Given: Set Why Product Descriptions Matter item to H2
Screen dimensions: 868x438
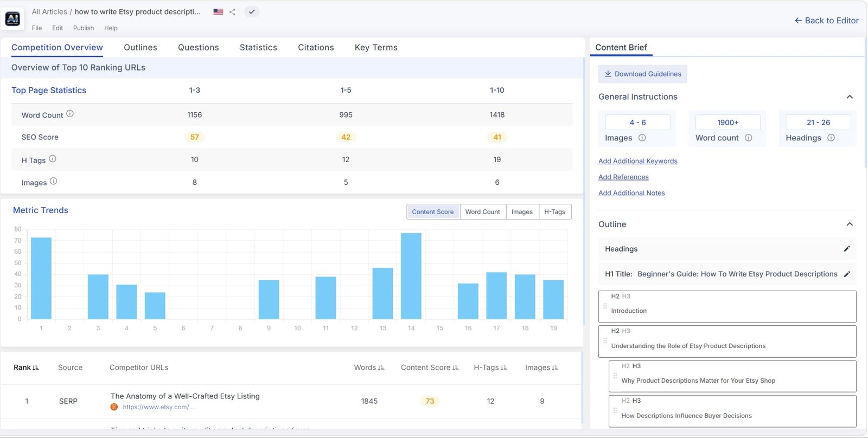Looking at the screenshot, I should (626, 366).
